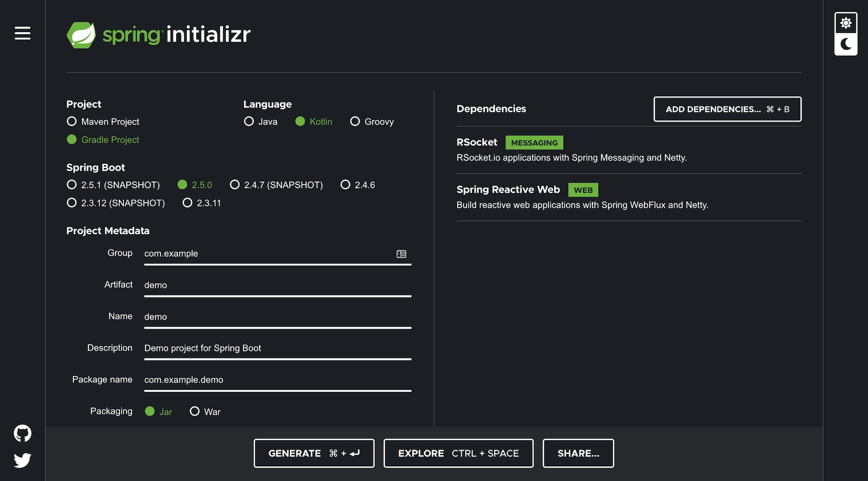Image resolution: width=868 pixels, height=481 pixels.
Task: Select Spring Boot 2.4.7 (SNAPSHOT)
Action: pos(276,185)
